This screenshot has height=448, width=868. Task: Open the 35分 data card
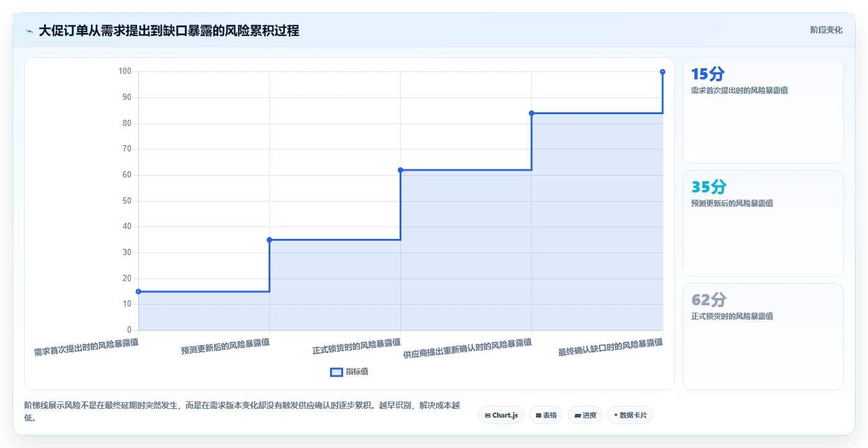point(763,223)
